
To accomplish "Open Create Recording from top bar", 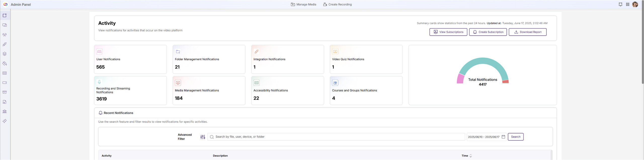I will pyautogui.click(x=337, y=5).
